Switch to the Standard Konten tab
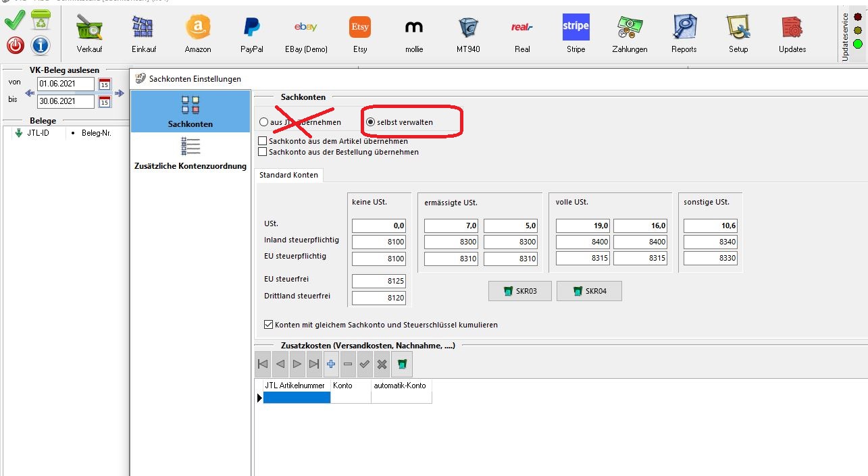868x476 pixels. [289, 175]
